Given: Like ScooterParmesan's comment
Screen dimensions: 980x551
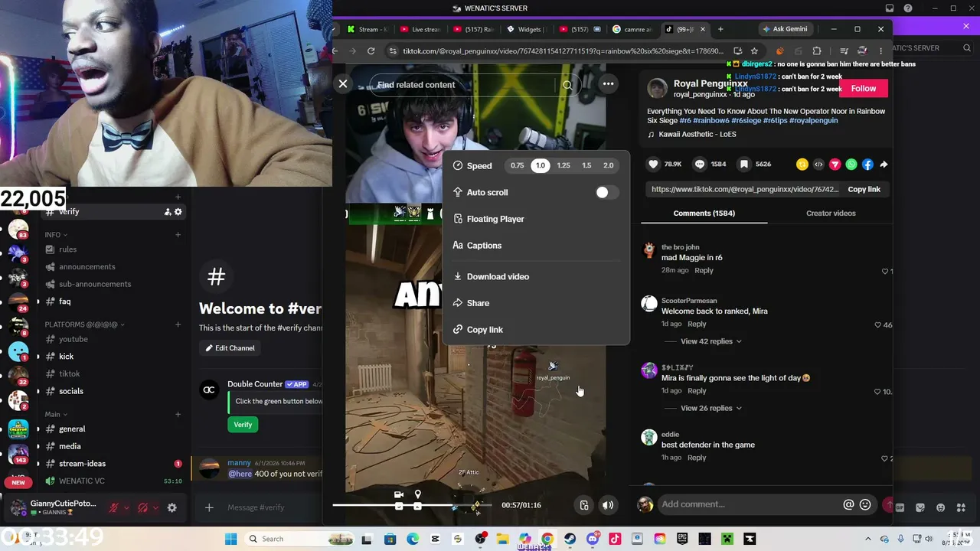Looking at the screenshot, I should [878, 324].
